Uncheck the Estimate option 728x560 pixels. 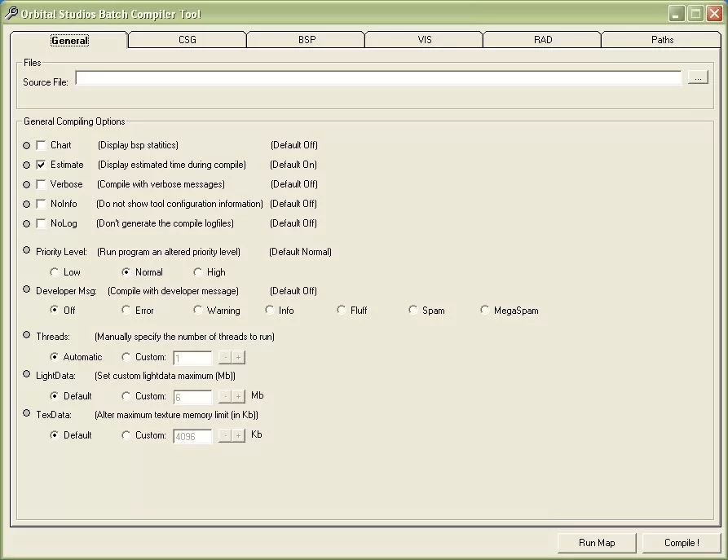41,165
